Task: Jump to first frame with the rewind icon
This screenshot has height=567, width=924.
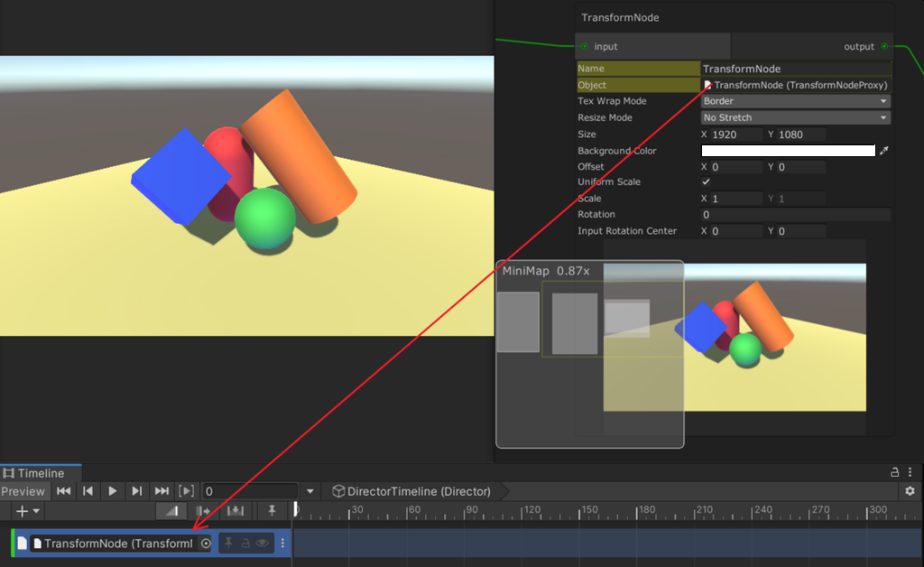Action: [62, 491]
